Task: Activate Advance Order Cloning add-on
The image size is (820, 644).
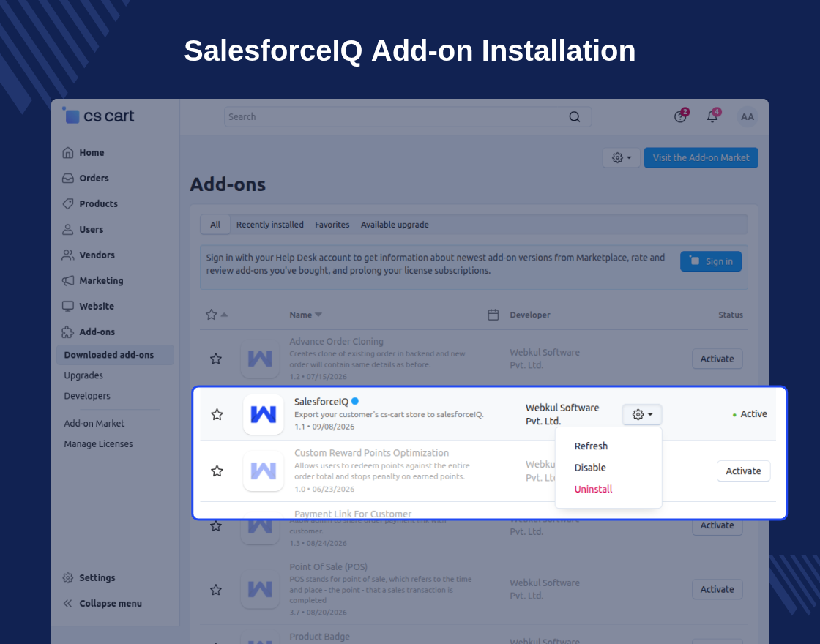Action: click(x=717, y=359)
